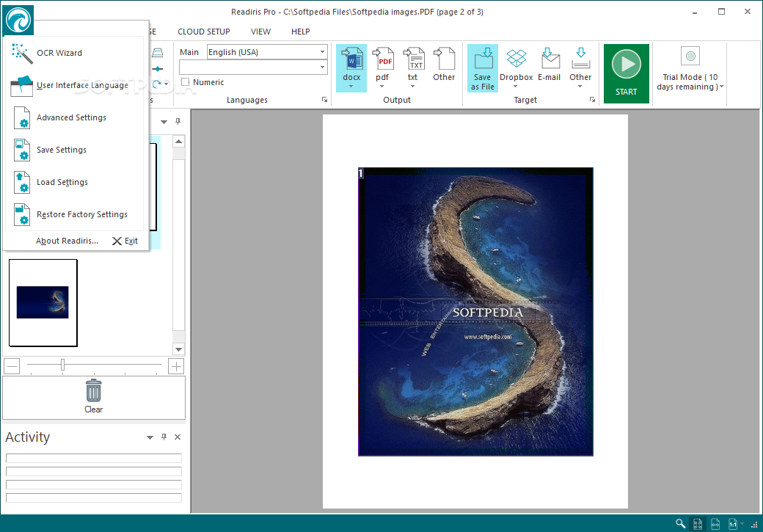Screen dimensions: 763x532
Task: Open the Readiris application menu button
Action: click(18, 20)
